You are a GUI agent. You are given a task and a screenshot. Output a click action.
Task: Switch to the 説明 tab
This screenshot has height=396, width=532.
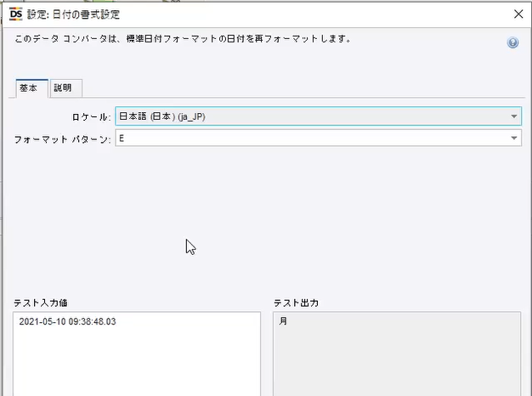(x=65, y=88)
